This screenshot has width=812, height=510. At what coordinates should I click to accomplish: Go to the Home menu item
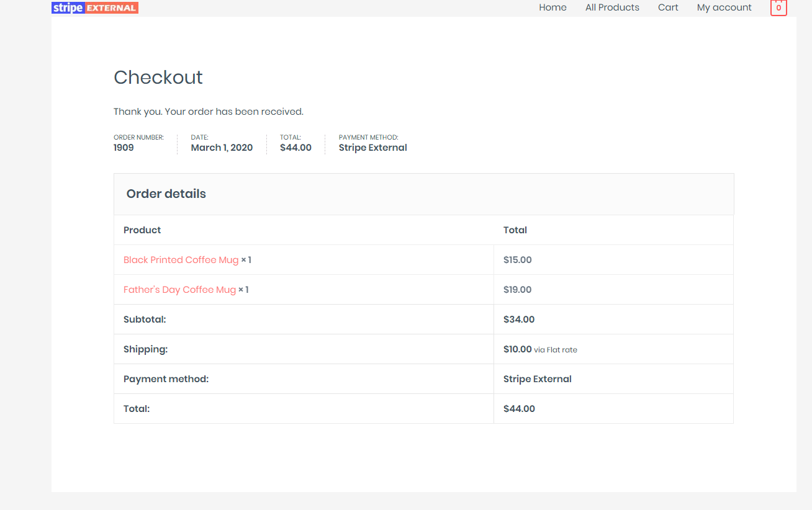click(553, 7)
